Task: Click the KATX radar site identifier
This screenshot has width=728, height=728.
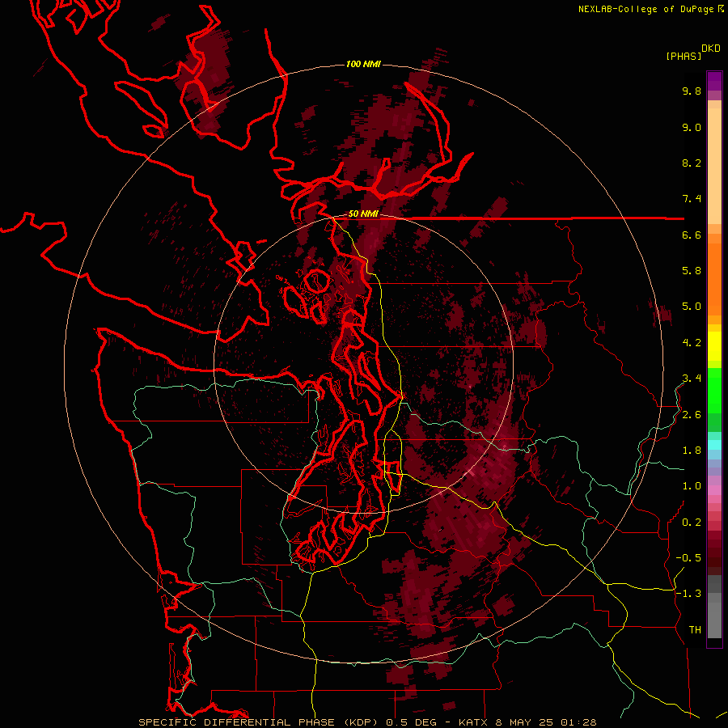Action: pos(473,722)
